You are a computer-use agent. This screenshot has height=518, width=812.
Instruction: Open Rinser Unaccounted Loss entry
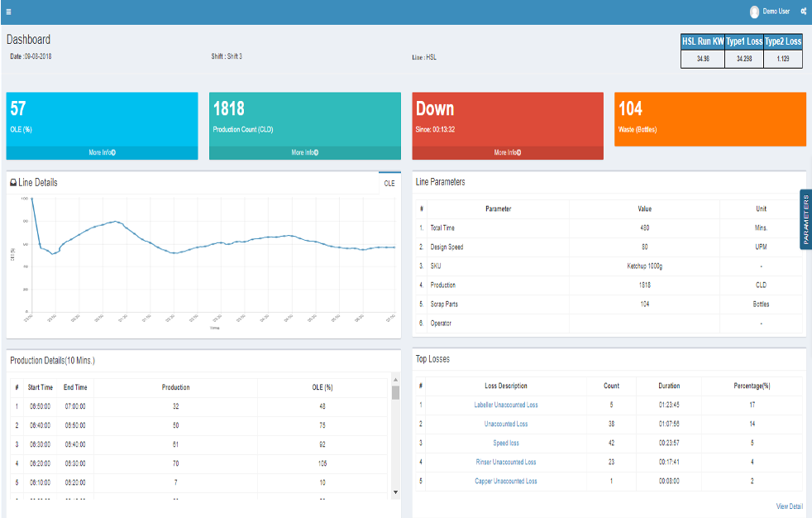click(506, 462)
